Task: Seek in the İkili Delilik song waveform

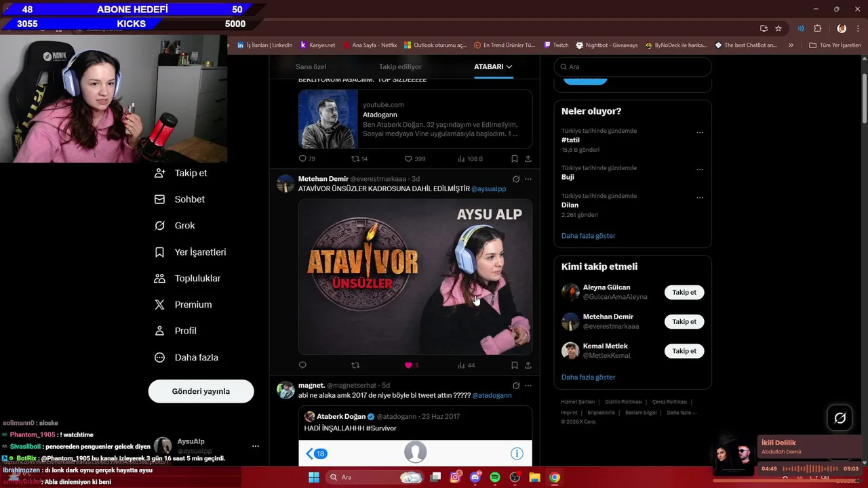Action: click(x=810, y=468)
